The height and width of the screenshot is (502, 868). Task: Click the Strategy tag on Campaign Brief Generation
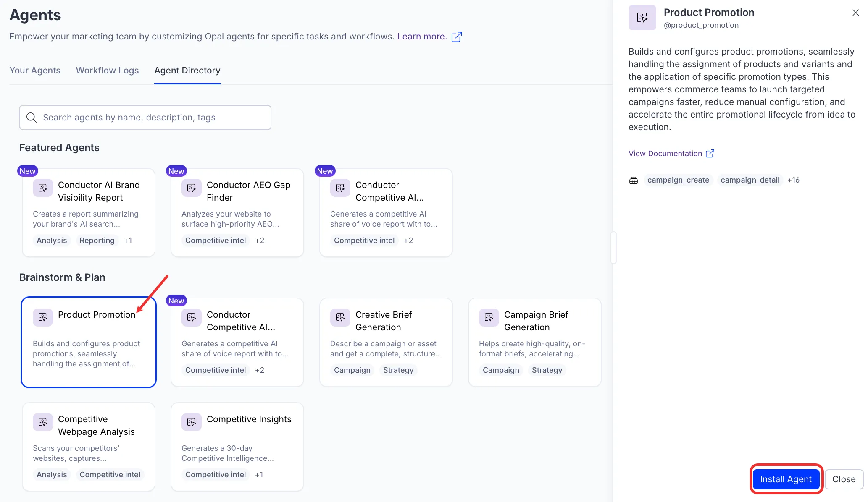[547, 370]
